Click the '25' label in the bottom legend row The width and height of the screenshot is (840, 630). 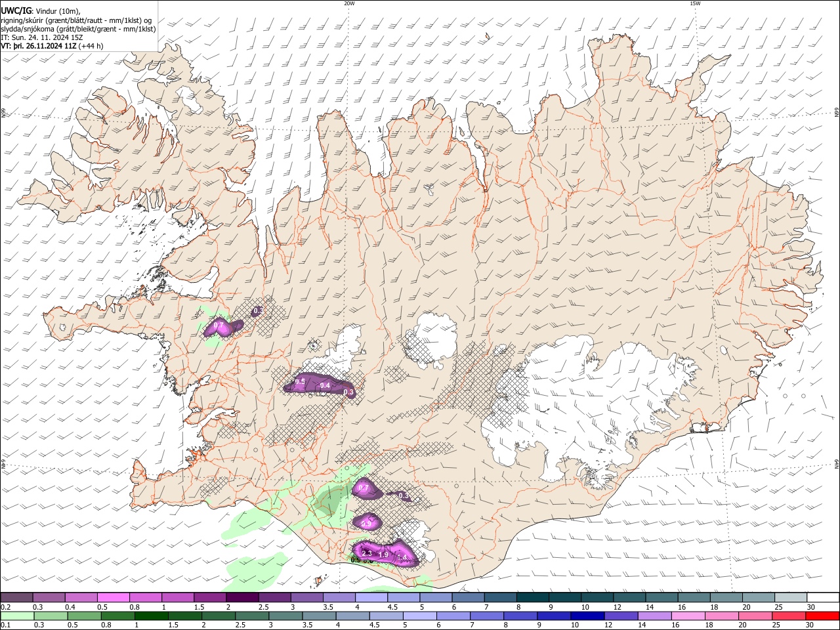point(778,625)
